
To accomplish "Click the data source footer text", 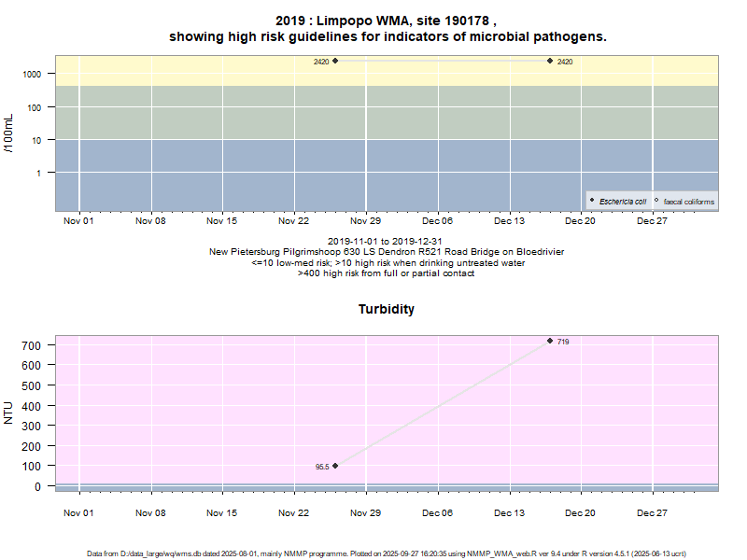I will click(387, 553).
